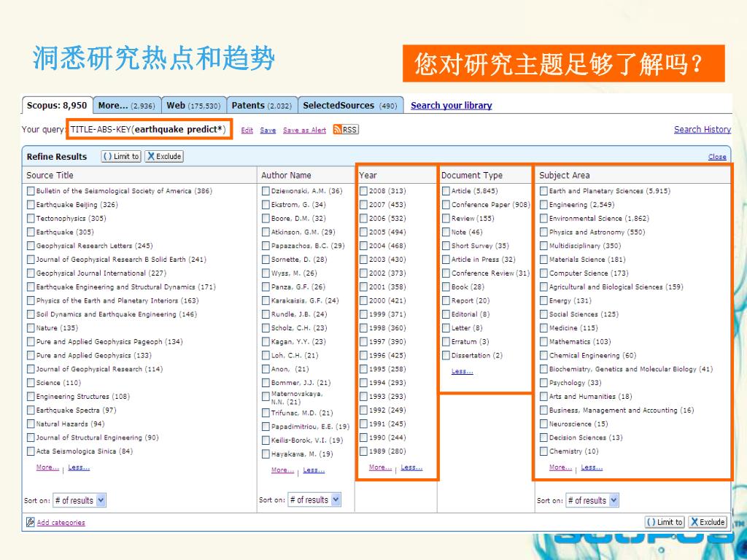Open the Author Name sort dropdown
The height and width of the screenshot is (560, 747).
click(314, 499)
